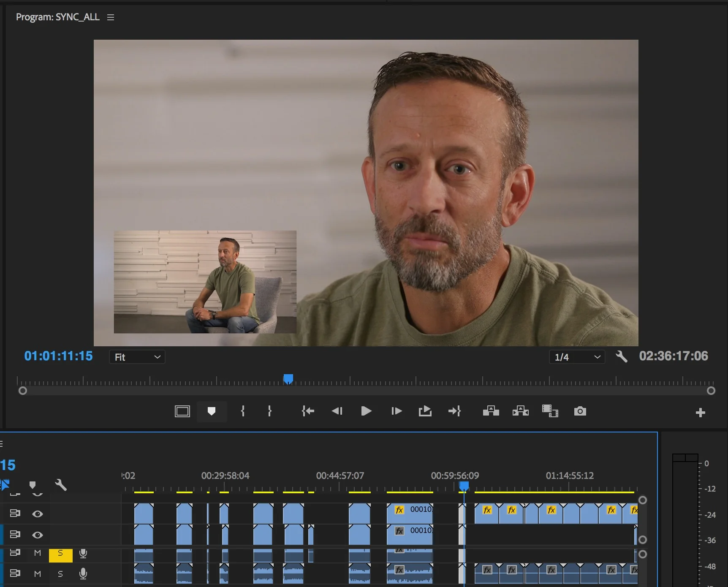Solo the bottom audio track
Screen dimensions: 728x587
point(60,574)
